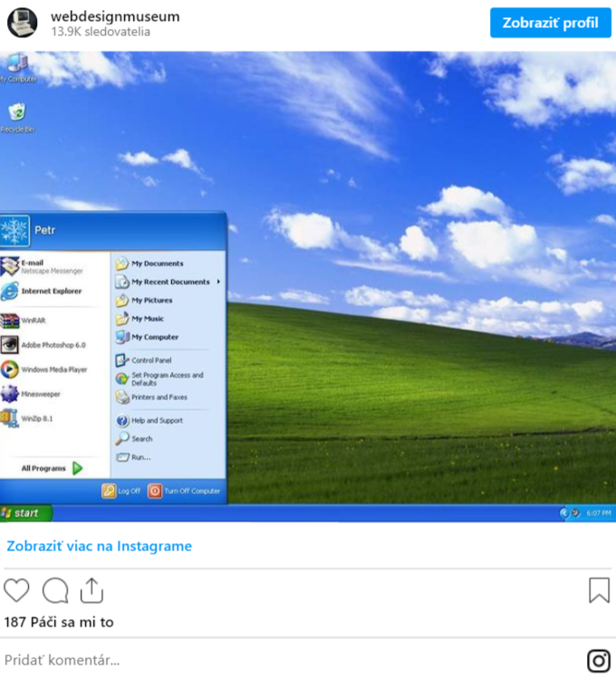Open the WinZip 8.1 icon

[x=10, y=418]
